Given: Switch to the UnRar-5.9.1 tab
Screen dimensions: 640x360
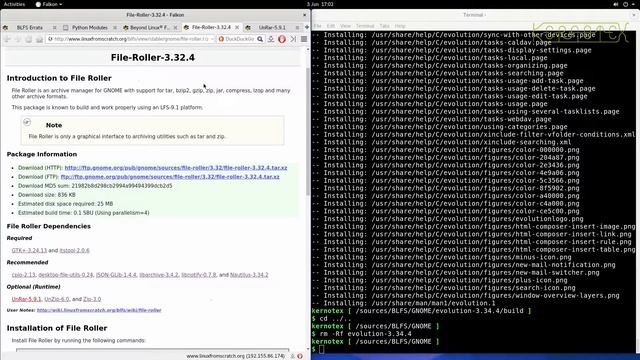Looking at the screenshot, I should pyautogui.click(x=272, y=27).
